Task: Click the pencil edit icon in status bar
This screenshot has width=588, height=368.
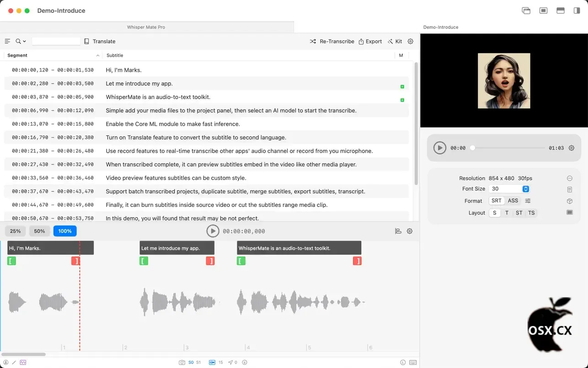Action: (x=14, y=363)
